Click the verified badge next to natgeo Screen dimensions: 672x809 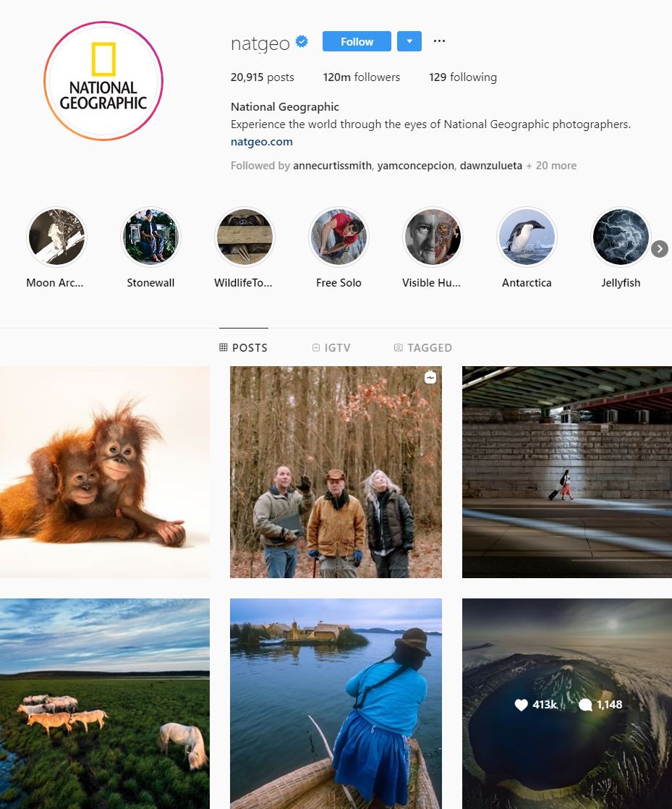pyautogui.click(x=302, y=41)
